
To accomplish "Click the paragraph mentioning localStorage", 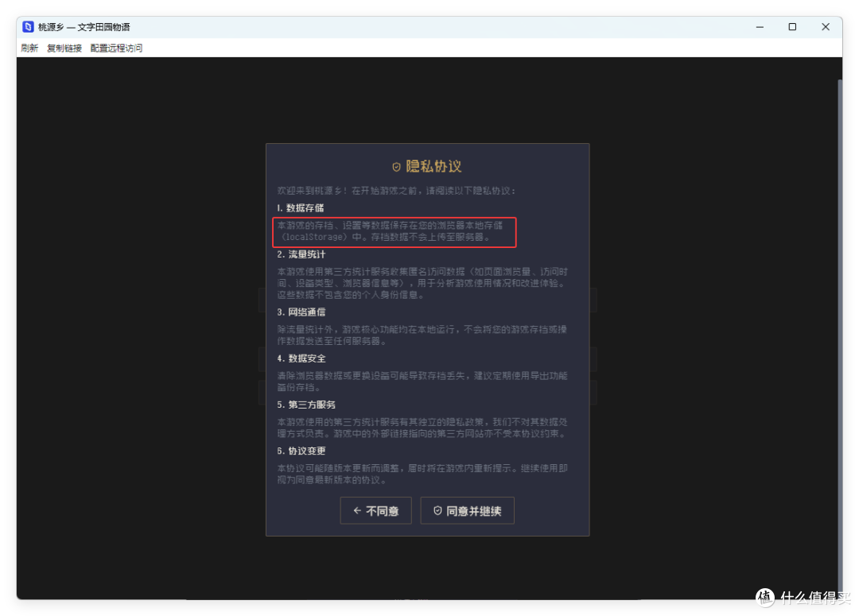I will click(x=390, y=231).
